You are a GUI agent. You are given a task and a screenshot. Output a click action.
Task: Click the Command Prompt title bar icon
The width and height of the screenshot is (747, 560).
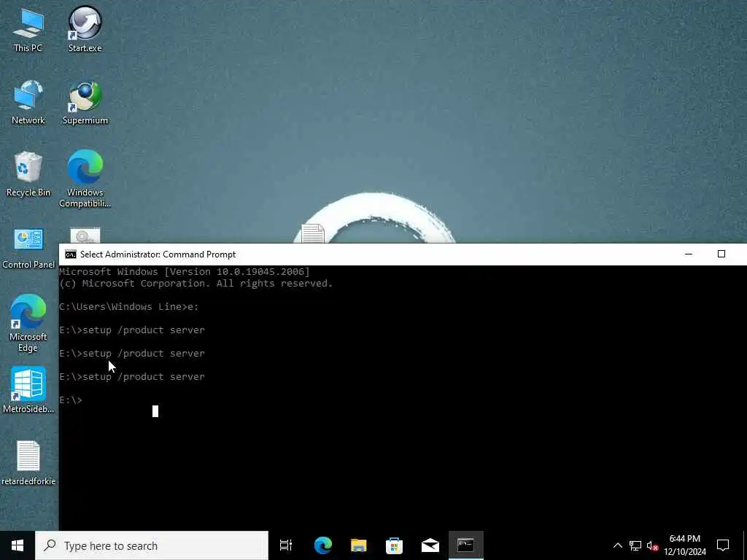(71, 254)
